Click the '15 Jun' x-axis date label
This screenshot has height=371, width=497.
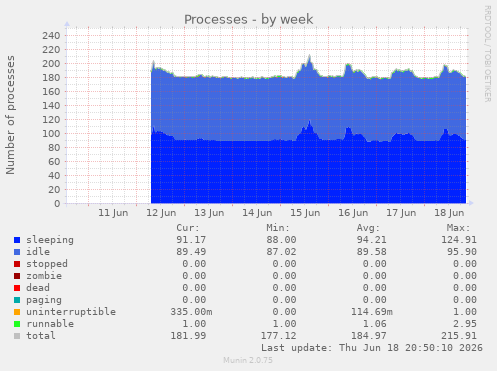(x=305, y=213)
